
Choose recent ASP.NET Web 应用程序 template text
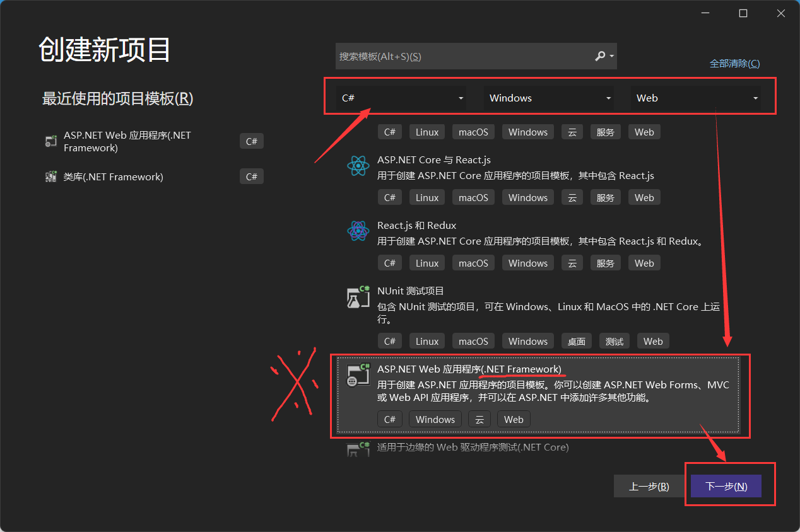127,142
